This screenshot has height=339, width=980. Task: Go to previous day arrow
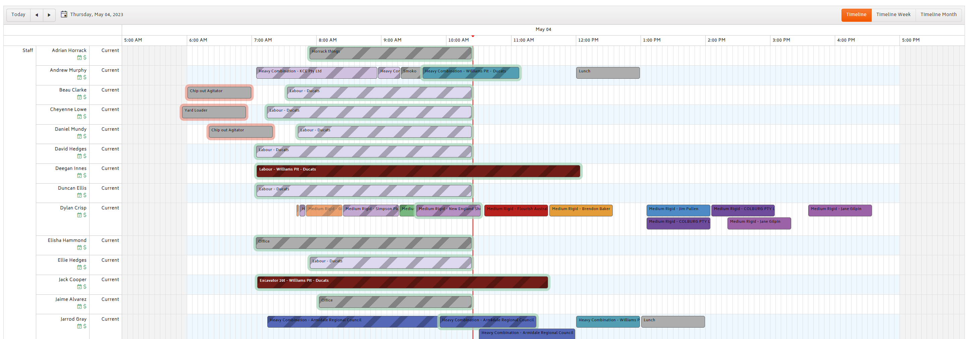(37, 15)
